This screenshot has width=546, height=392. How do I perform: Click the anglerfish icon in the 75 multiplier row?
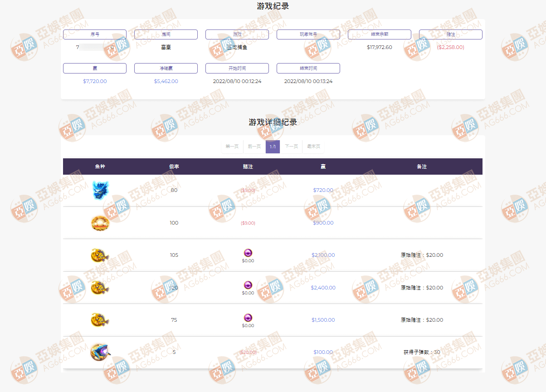coord(100,320)
